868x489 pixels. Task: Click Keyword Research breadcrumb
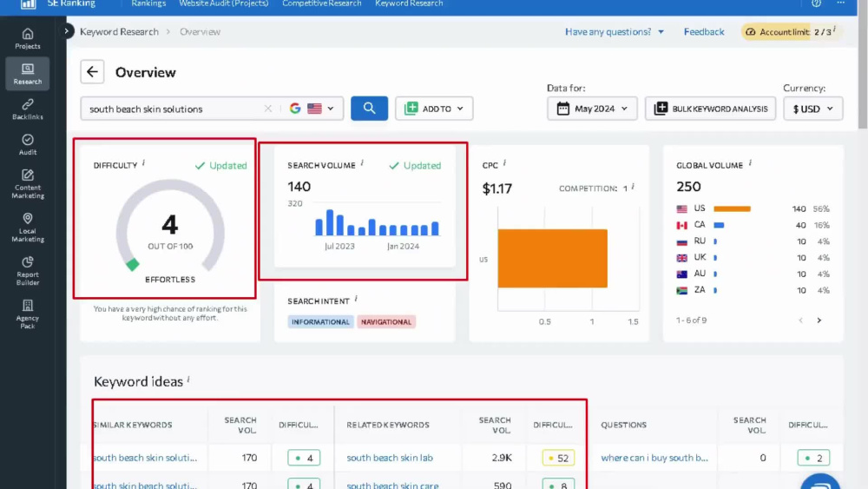(x=119, y=31)
